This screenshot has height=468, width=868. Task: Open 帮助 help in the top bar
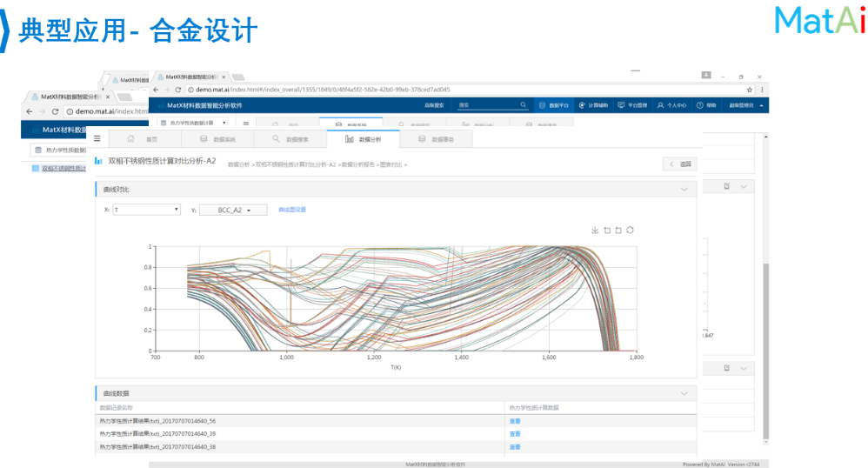(x=707, y=105)
